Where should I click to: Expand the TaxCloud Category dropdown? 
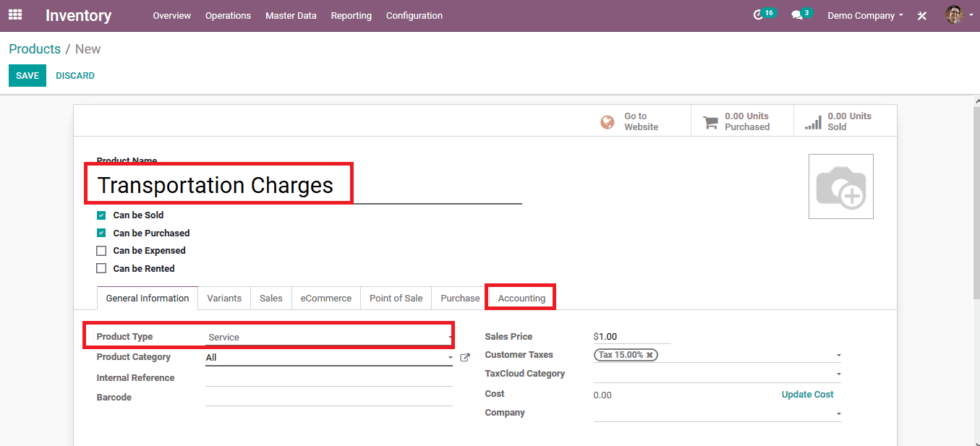point(839,374)
